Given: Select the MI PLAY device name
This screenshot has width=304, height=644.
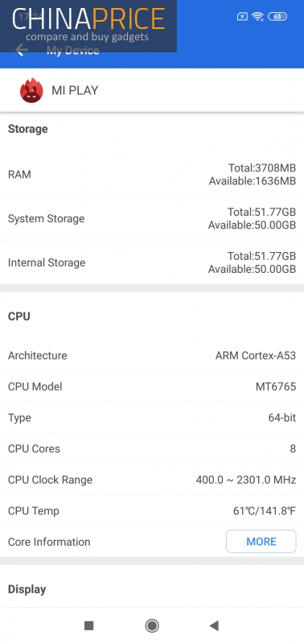Looking at the screenshot, I should coord(75,90).
